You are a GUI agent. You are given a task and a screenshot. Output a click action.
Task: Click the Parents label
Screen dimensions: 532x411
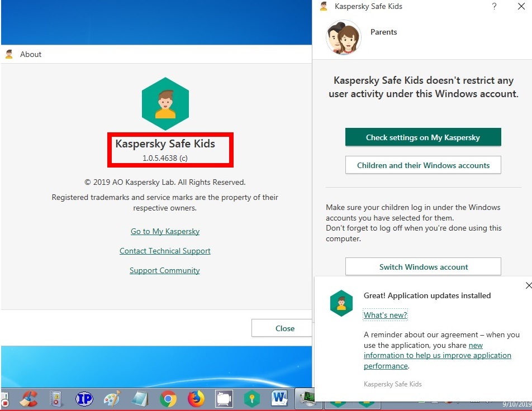pyautogui.click(x=384, y=32)
